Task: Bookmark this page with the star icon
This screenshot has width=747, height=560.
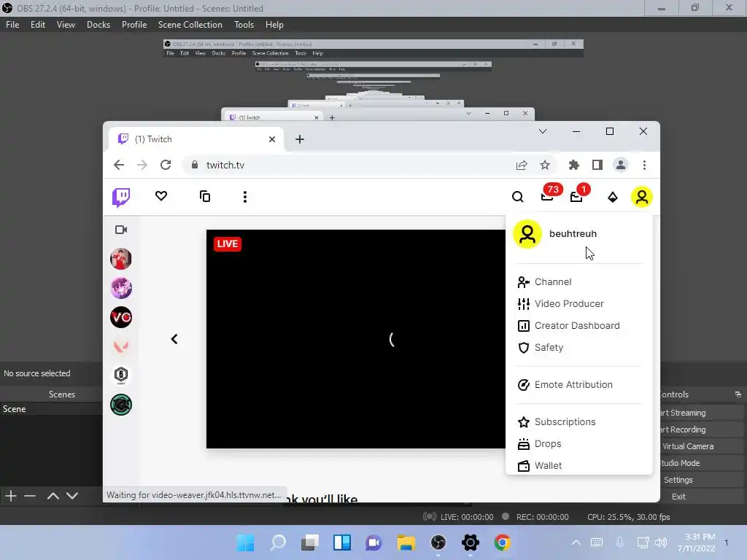Action: click(x=545, y=165)
